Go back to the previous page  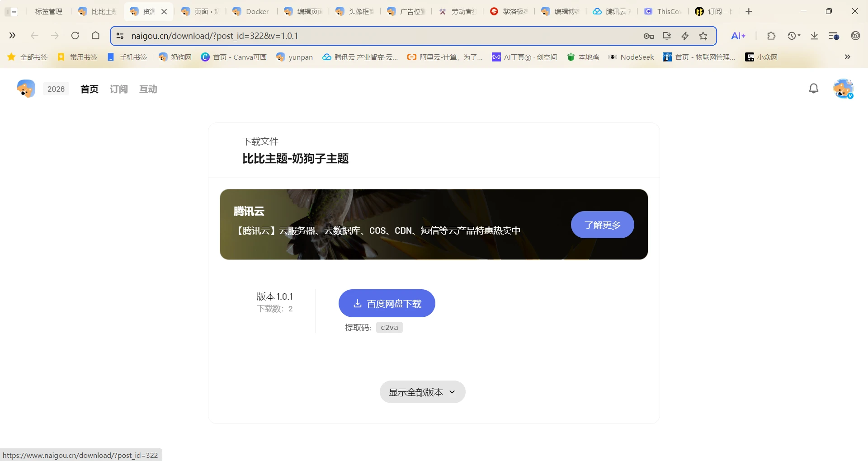34,36
